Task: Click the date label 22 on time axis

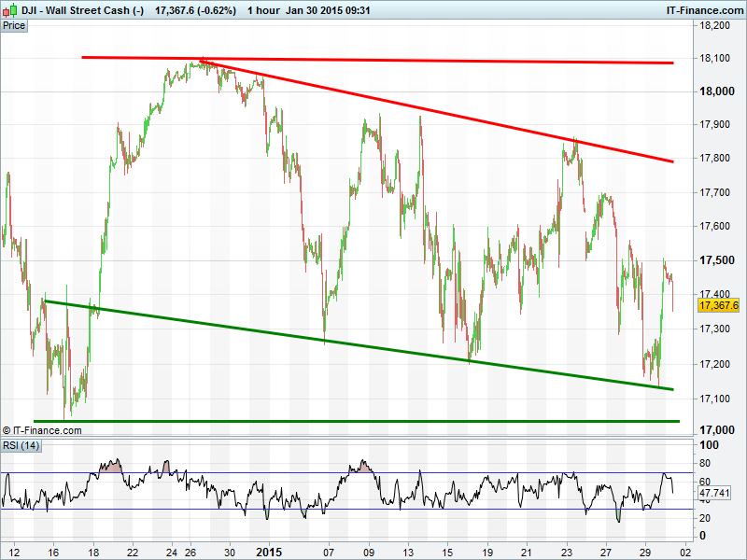Action: (x=133, y=553)
